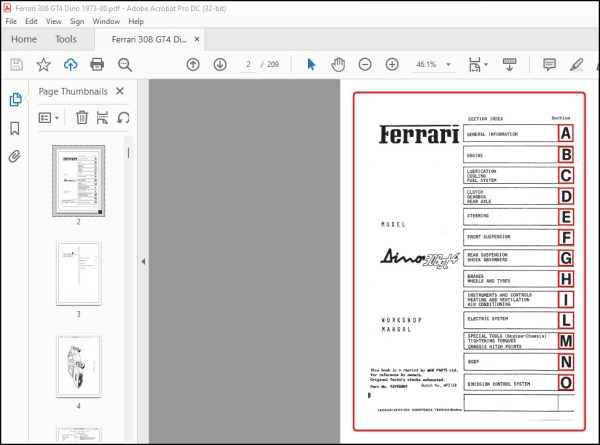
Task: Open the thumbnail options dropdown
Action: coord(49,117)
